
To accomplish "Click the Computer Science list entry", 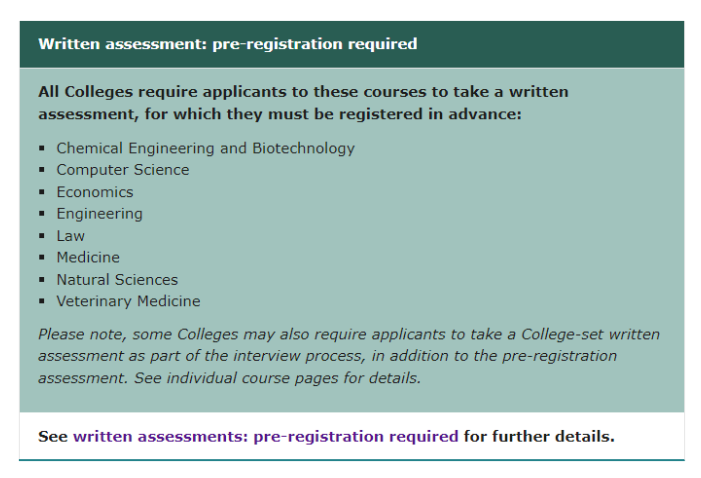I will (122, 170).
